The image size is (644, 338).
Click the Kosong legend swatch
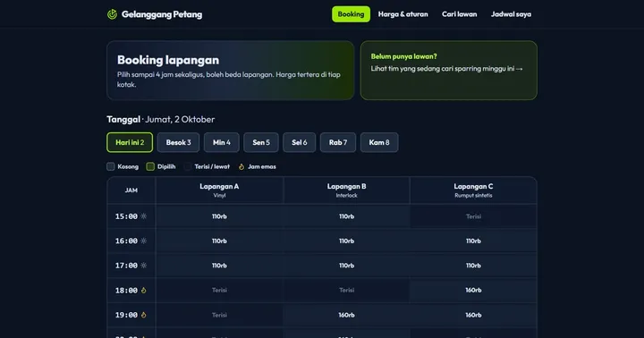coord(111,166)
